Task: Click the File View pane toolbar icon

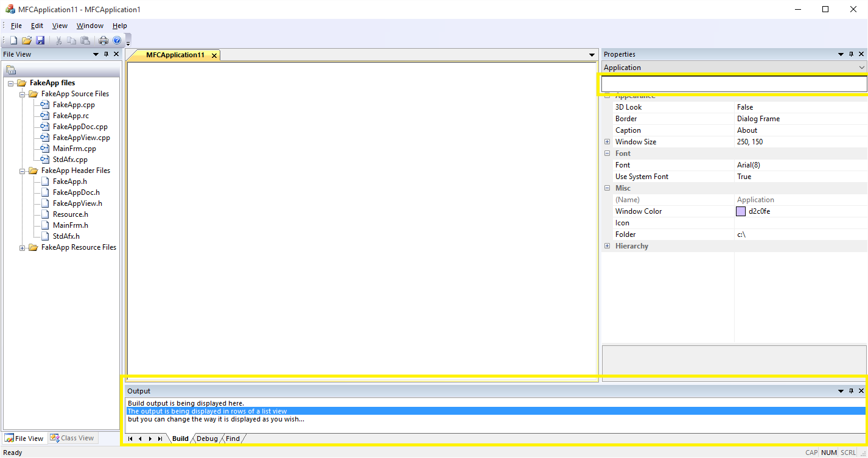Action: pos(10,70)
